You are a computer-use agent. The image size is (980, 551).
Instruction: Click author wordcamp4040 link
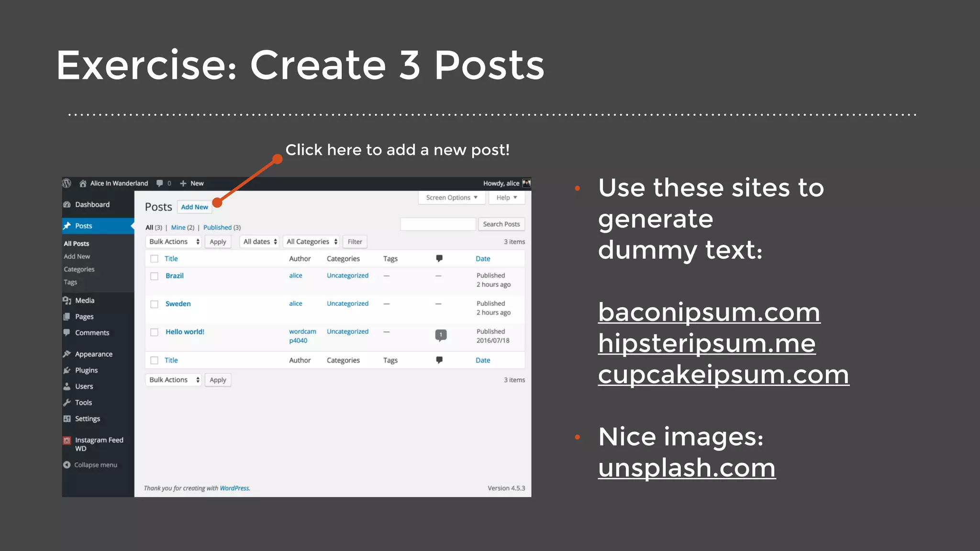click(x=302, y=336)
